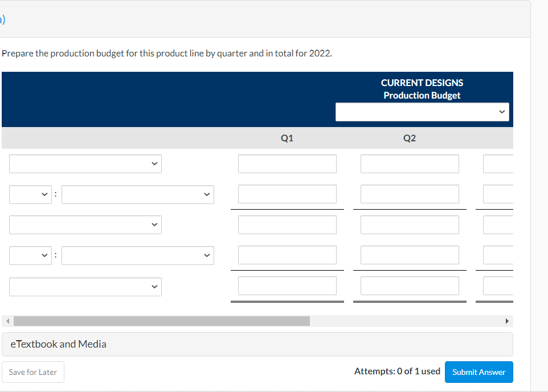548x392 pixels.
Task: Click the right scroll arrow of the table
Action: click(507, 321)
